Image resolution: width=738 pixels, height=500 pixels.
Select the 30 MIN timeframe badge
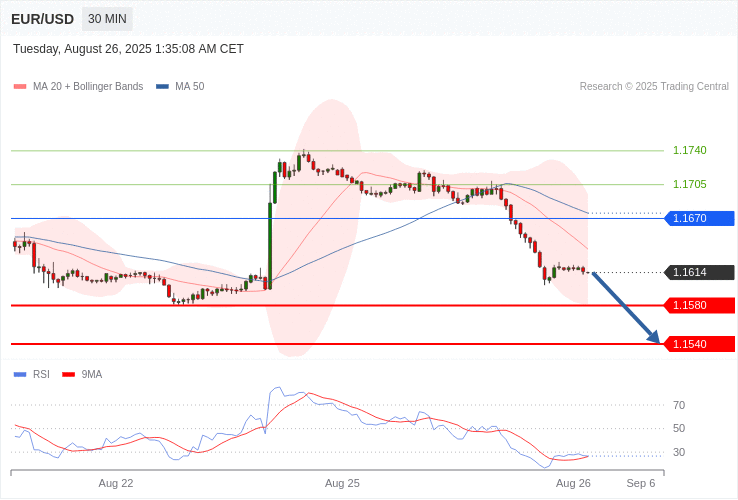point(107,19)
